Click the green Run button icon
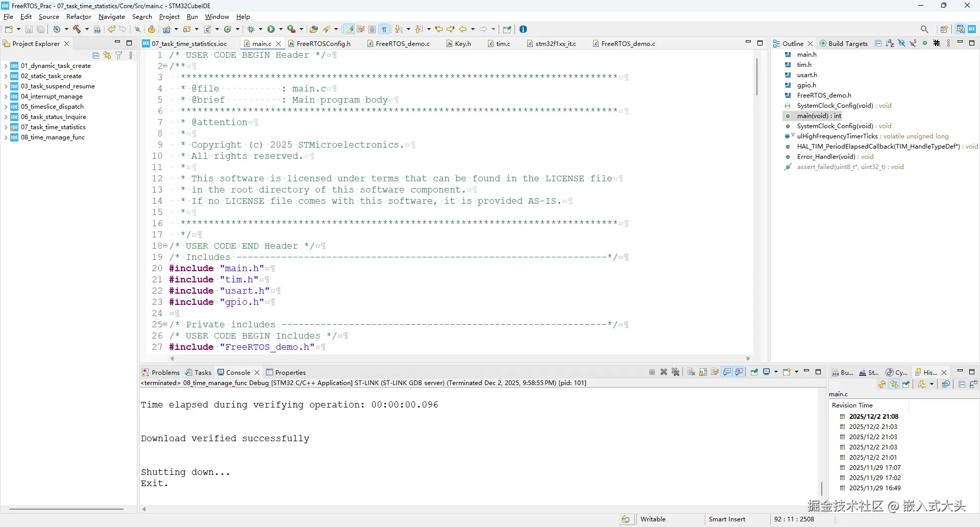Screen dimensions: 980x527 coord(271,29)
